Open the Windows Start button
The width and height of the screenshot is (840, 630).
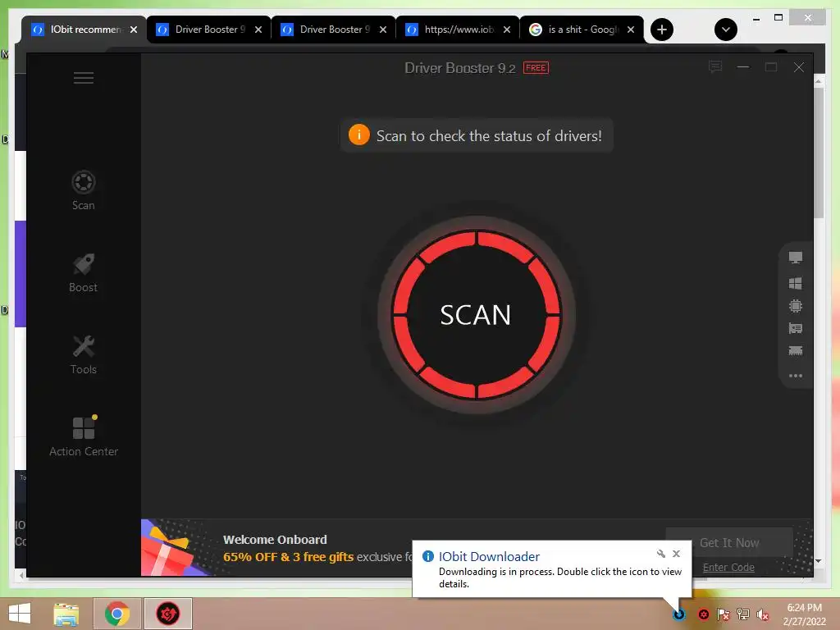tap(20, 614)
